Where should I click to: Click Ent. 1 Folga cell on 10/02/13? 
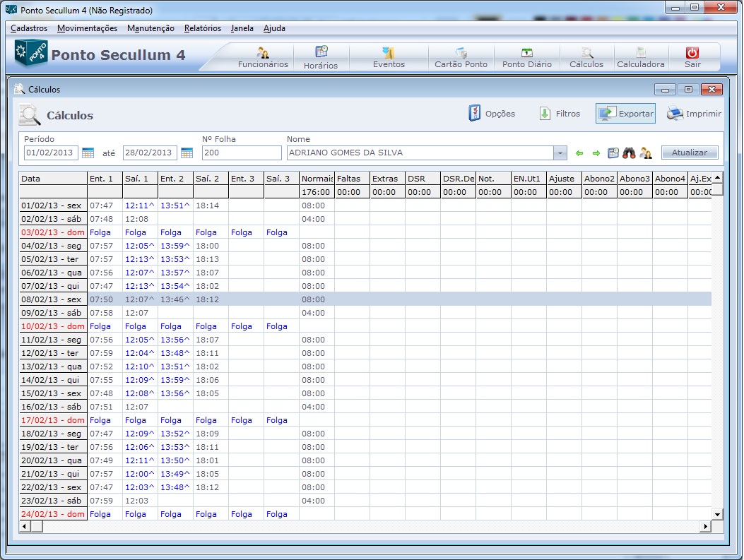tap(105, 326)
